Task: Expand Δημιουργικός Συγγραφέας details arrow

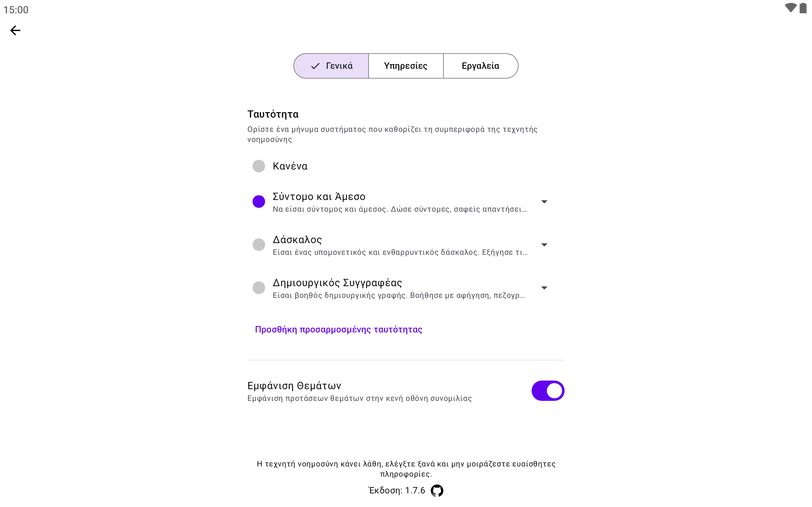Action: click(x=544, y=288)
